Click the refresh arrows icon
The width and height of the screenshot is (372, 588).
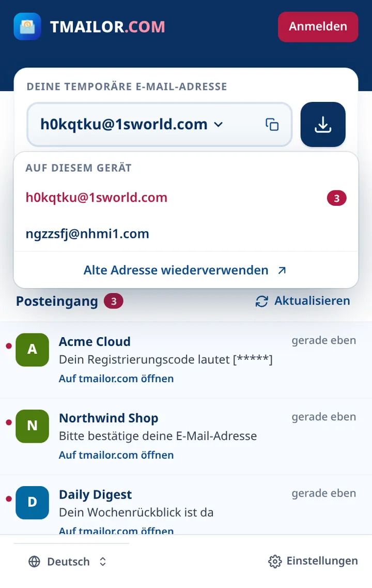(262, 301)
